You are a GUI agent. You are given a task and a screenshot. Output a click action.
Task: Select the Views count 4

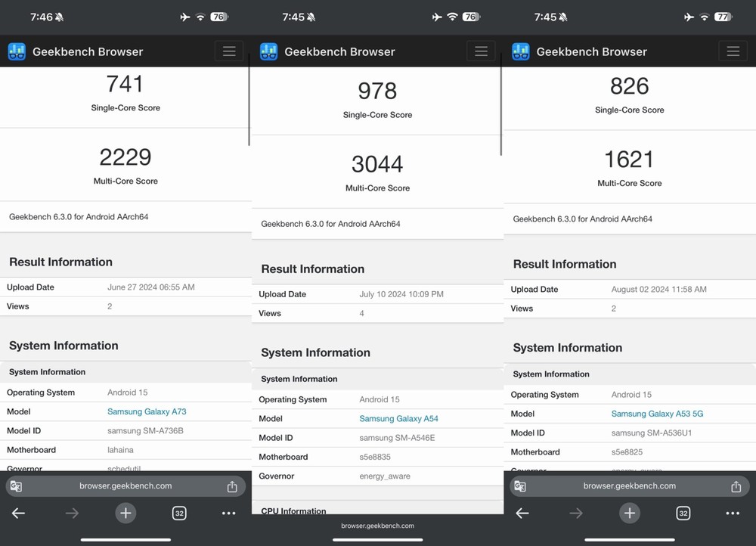[x=361, y=314]
